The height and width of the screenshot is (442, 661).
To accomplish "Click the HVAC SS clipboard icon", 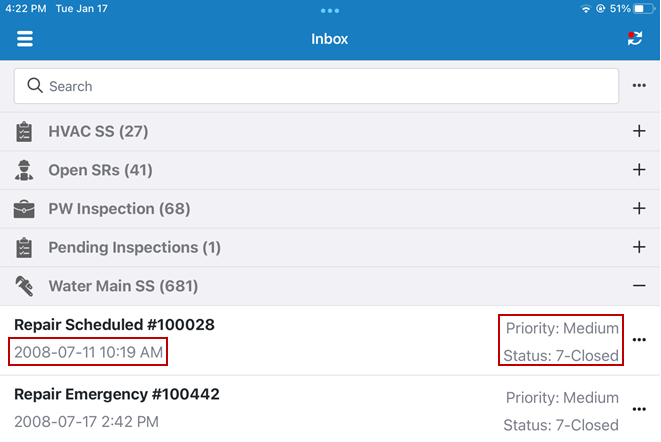I will point(24,131).
